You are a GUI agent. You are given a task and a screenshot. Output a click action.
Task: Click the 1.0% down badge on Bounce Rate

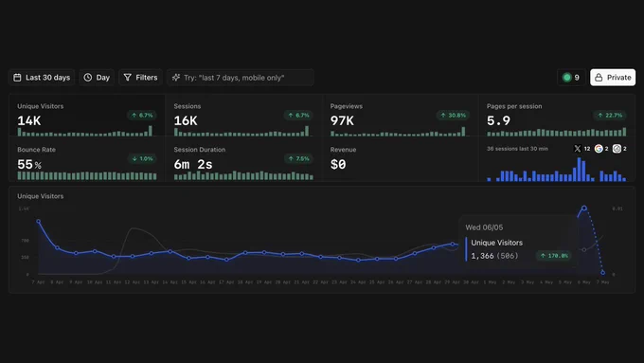click(x=142, y=158)
